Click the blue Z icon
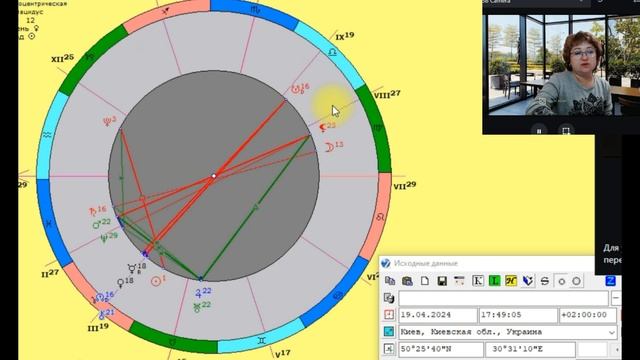Image resolution: width=640 pixels, height=360 pixels. (x=610, y=281)
